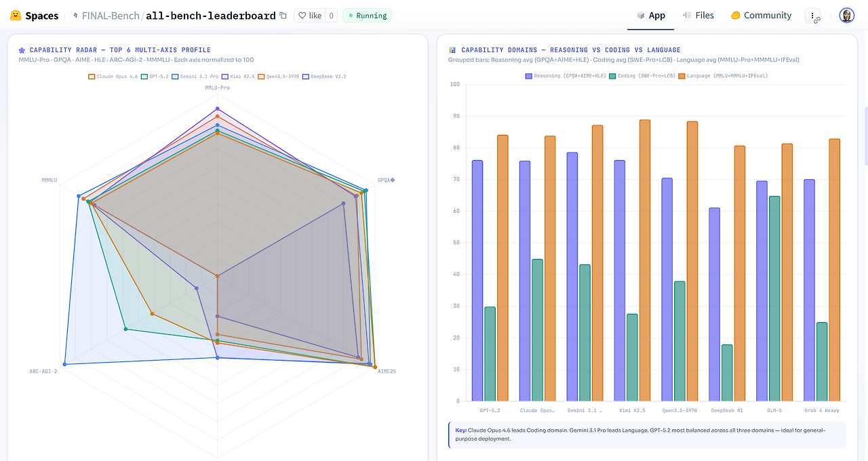The image size is (868, 461).
Task: Toggle Reasoning (GPQA+AIME+HLE) legend entry
Action: coord(566,76)
